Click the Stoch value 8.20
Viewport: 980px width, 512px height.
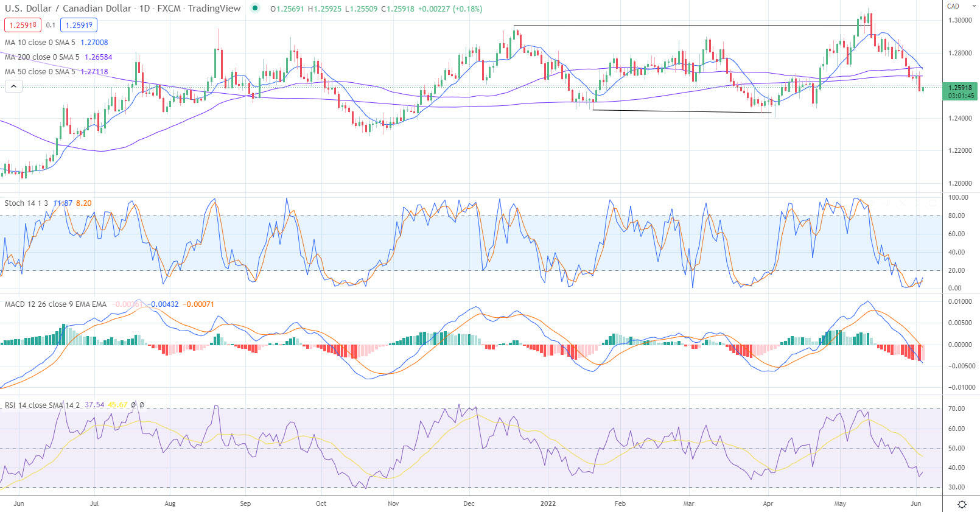coord(84,203)
